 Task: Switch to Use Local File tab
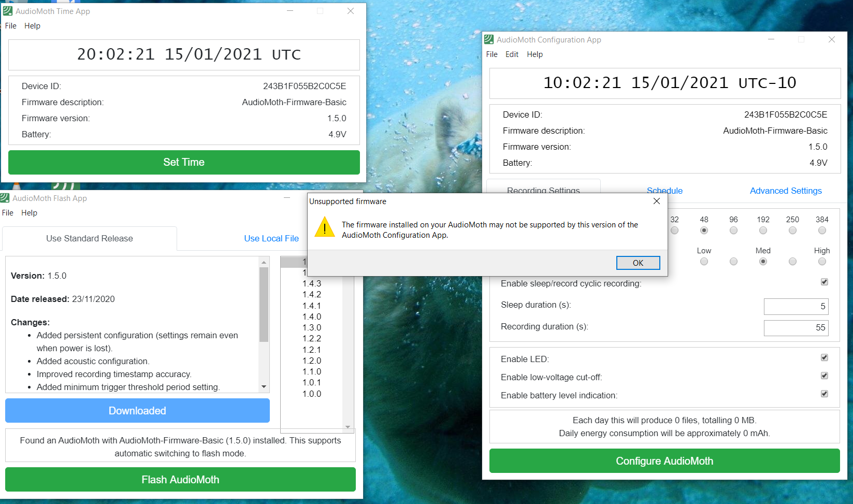(271, 238)
